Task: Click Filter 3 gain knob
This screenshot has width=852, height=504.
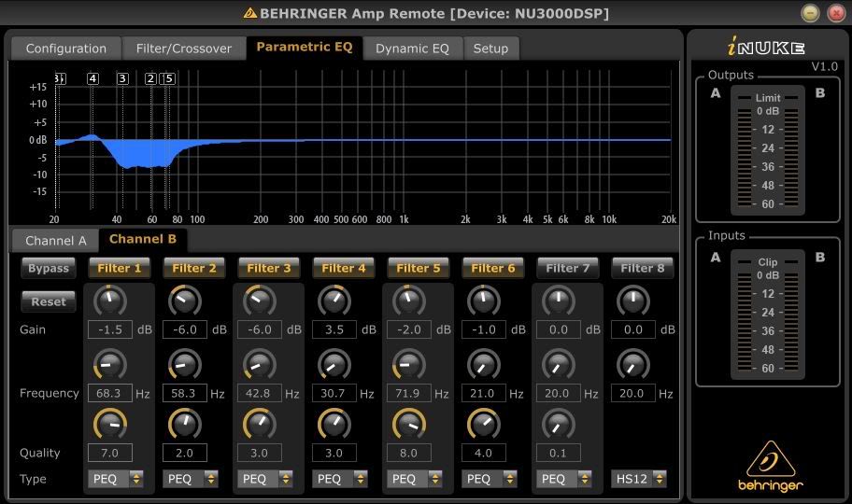Action: point(259,301)
